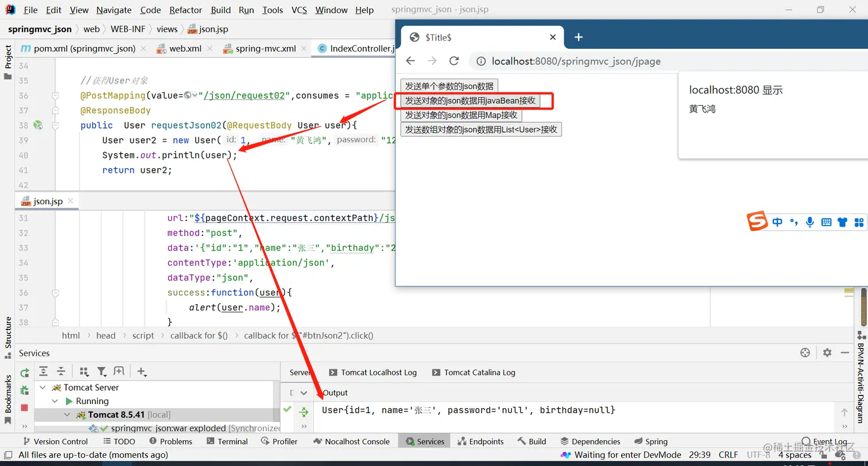Viewport: 868px width, 466px height.
Task: Click the tool windows toggle icon in status bar
Action: click(x=8, y=455)
